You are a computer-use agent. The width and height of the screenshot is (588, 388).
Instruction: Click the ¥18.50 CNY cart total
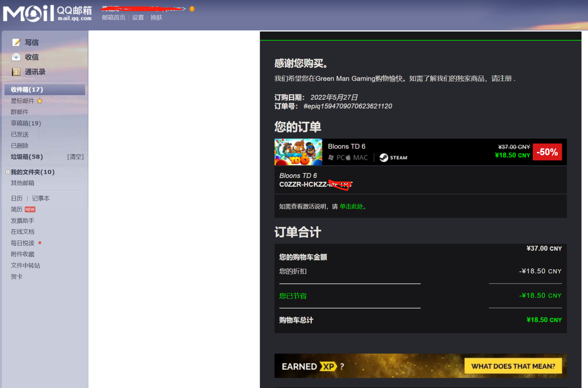click(x=544, y=320)
